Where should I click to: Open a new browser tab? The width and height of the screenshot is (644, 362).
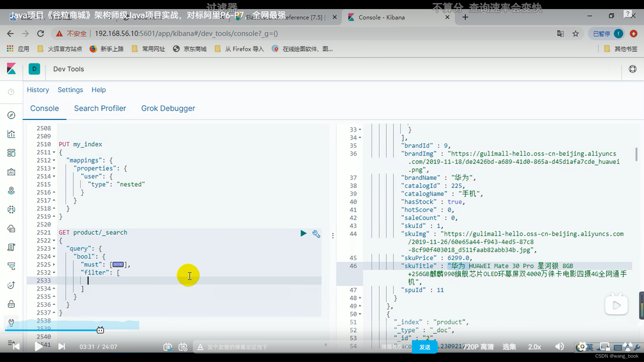point(465,17)
